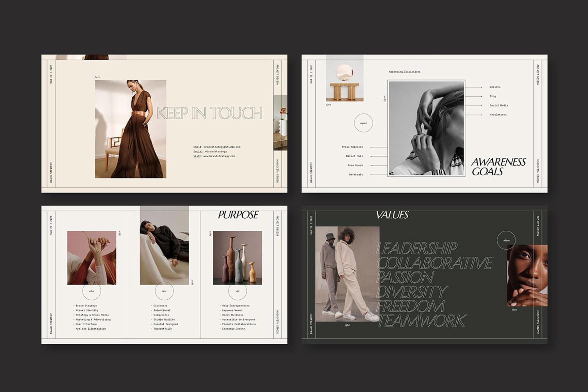Click the 'Press Releases' label
Image resolution: width=588 pixels, height=392 pixels.
[352, 147]
